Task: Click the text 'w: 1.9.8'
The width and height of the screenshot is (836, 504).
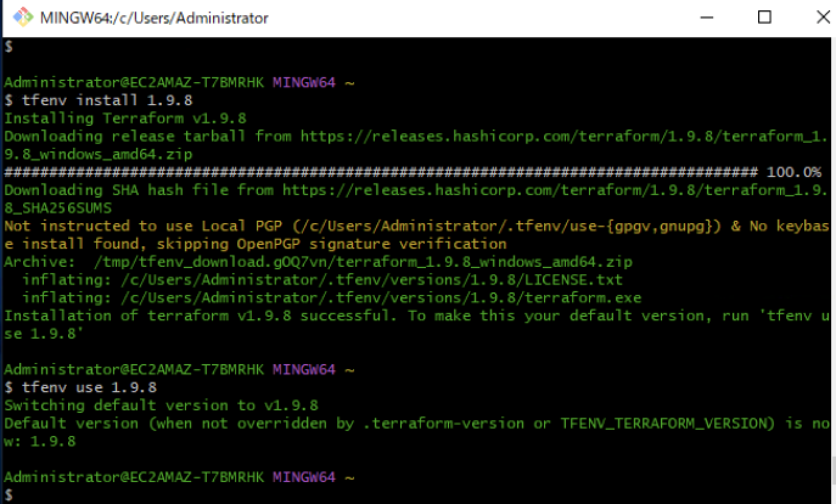Action: pyautogui.click(x=40, y=441)
